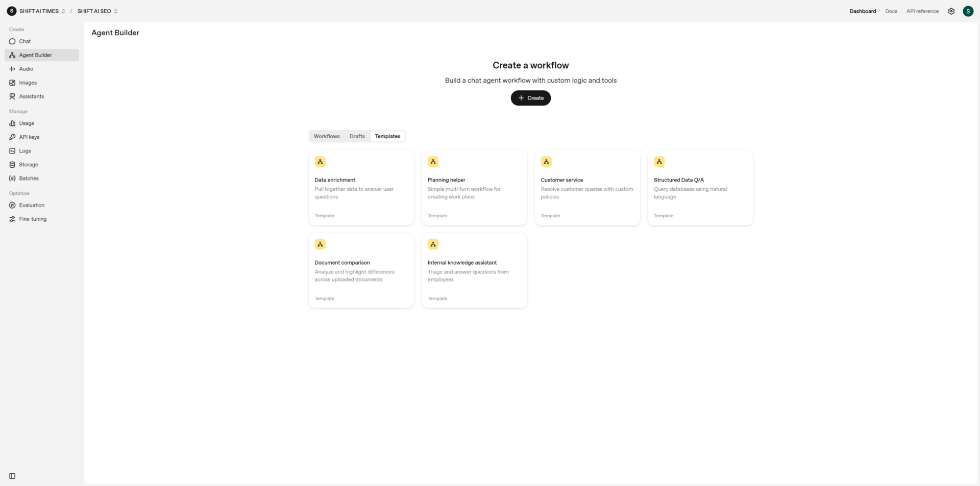Select the Customer service template card
This screenshot has height=486, width=980.
(587, 188)
